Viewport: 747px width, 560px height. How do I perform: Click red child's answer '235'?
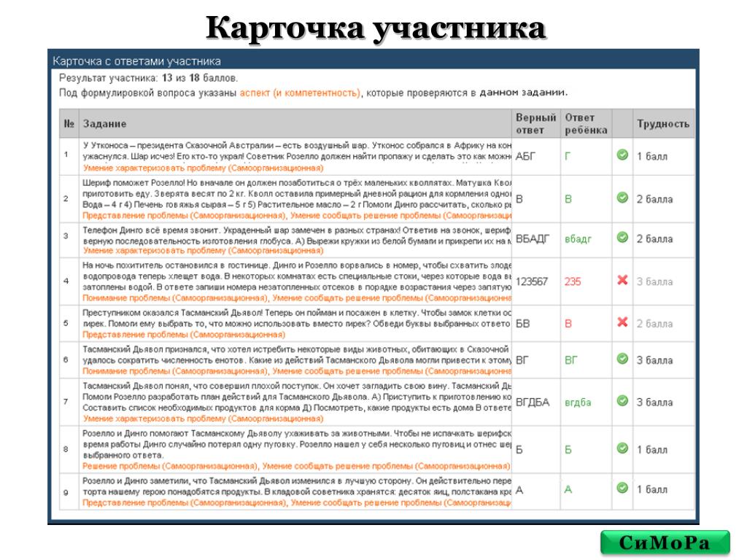pos(573,282)
